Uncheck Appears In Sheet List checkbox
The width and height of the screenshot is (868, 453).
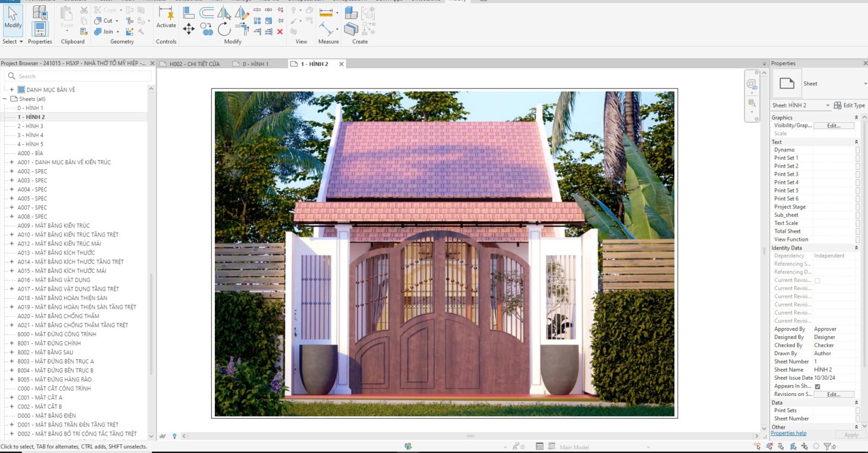coord(818,386)
